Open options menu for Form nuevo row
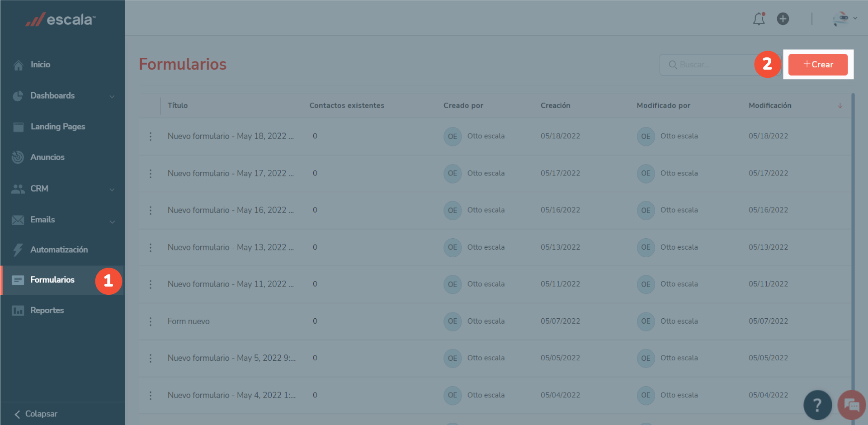The image size is (868, 425). (x=151, y=321)
